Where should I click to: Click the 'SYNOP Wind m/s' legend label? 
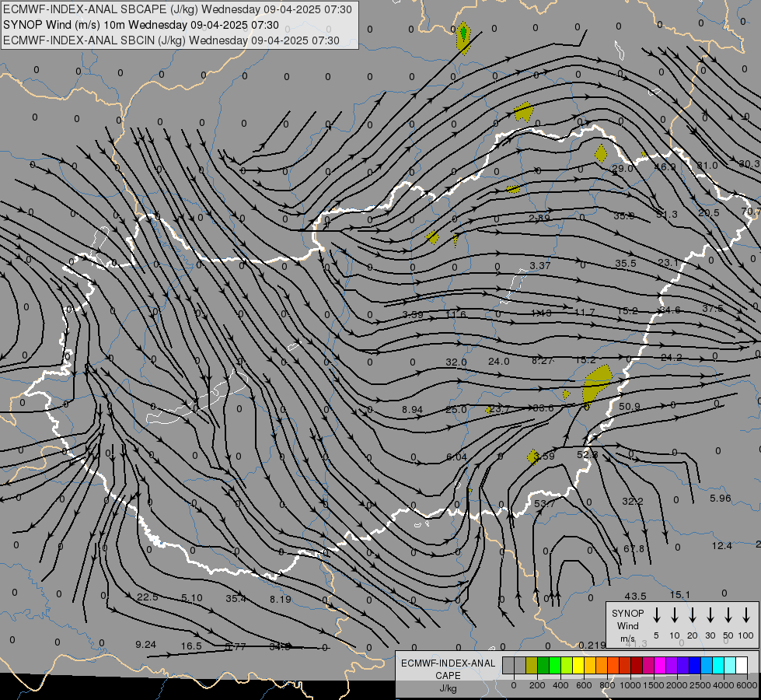[x=627, y=626]
